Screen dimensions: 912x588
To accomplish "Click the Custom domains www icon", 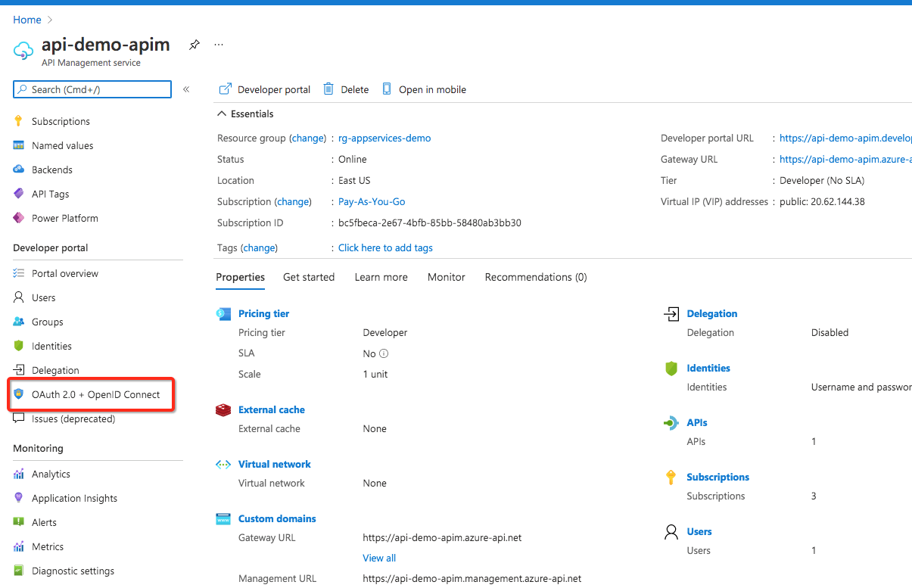I will tap(223, 519).
